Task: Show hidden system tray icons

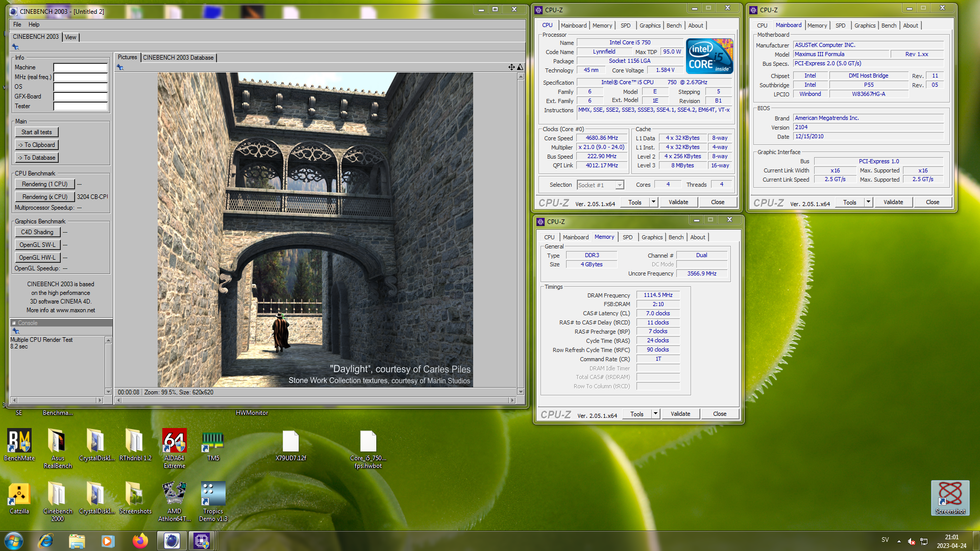Action: point(899,541)
